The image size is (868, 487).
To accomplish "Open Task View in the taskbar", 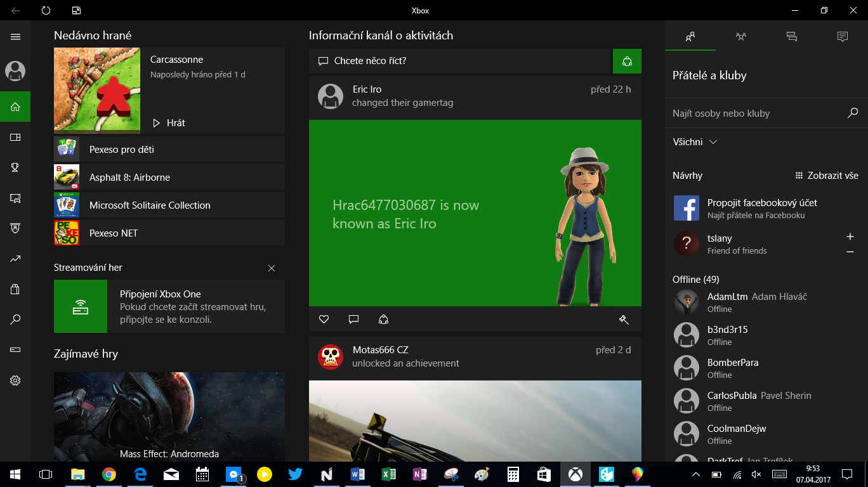I will 46,474.
